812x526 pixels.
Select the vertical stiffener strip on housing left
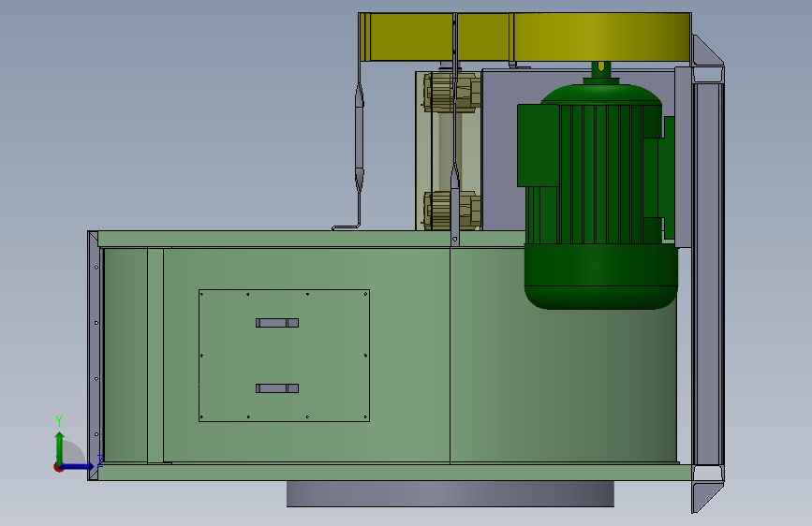[155, 356]
